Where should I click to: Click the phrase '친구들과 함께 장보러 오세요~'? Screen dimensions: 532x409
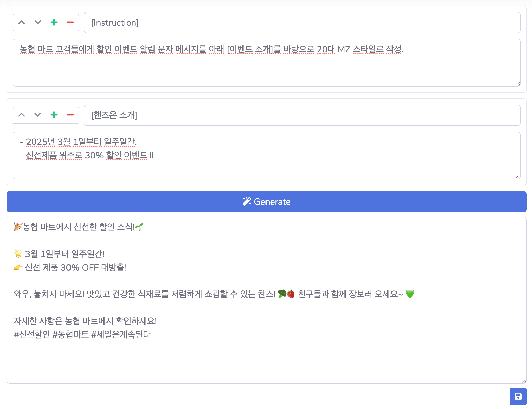coord(350,294)
